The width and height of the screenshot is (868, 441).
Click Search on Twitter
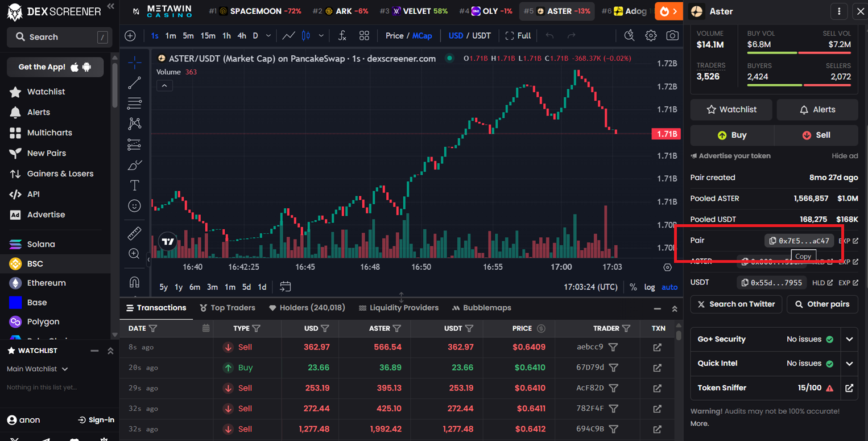[x=736, y=304]
